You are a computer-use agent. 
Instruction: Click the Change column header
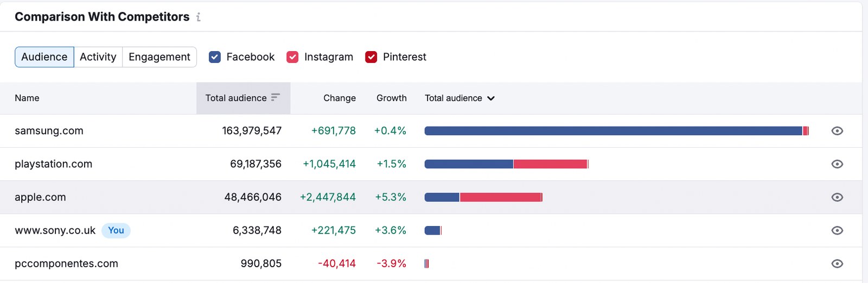pyautogui.click(x=340, y=98)
